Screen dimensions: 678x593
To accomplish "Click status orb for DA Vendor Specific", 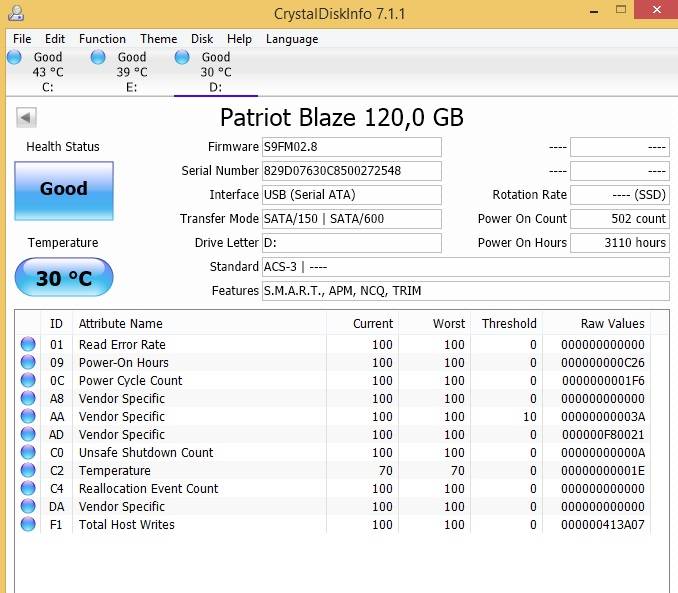I will [28, 506].
